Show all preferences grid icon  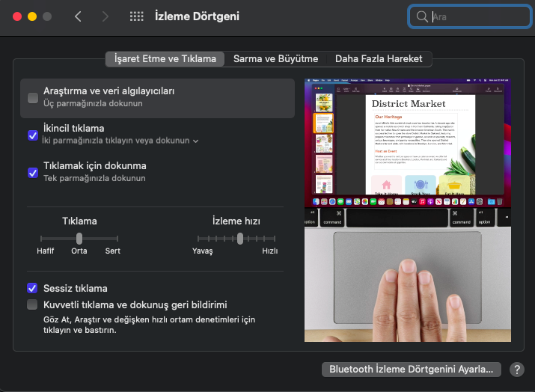pyautogui.click(x=136, y=16)
